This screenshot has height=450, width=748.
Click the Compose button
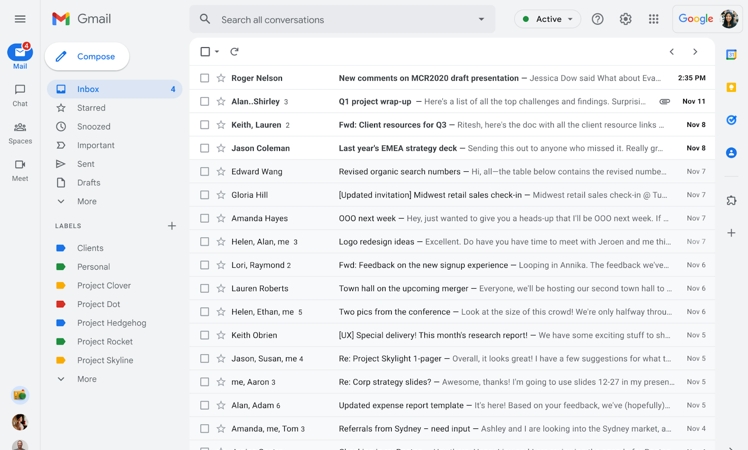[87, 57]
